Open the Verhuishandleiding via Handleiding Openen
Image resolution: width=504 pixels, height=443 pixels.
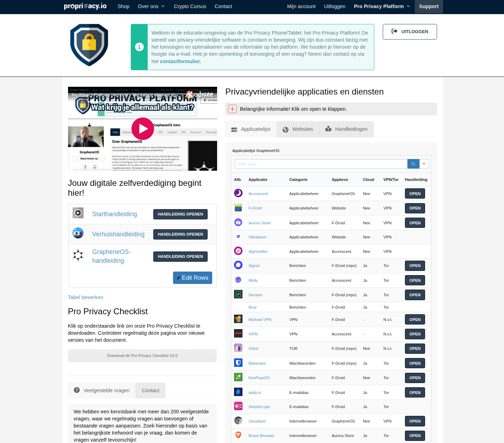tap(180, 234)
